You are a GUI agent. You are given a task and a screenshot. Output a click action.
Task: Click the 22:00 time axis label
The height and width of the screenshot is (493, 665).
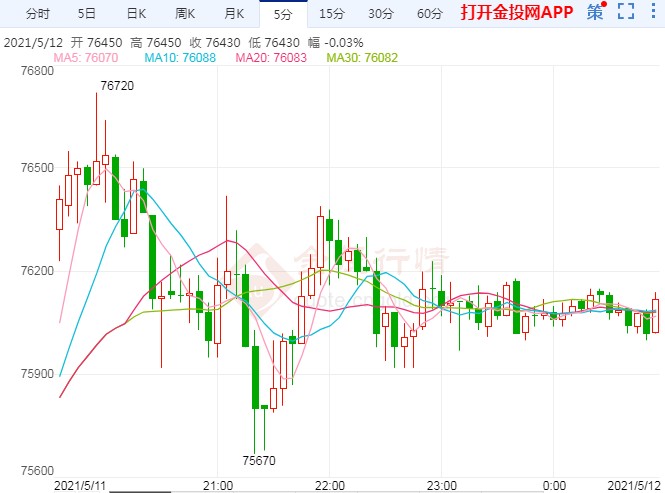pyautogui.click(x=330, y=485)
